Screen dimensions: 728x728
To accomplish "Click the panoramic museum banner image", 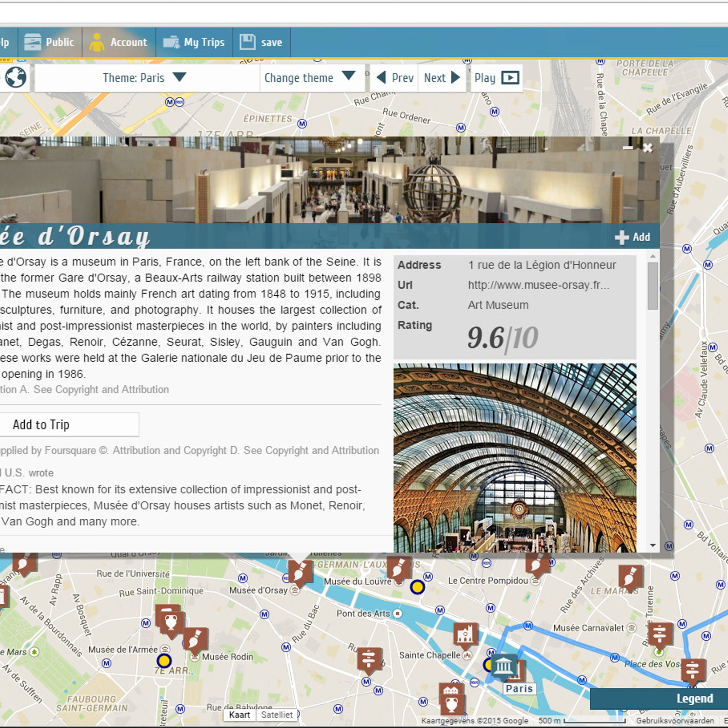I will (x=329, y=180).
